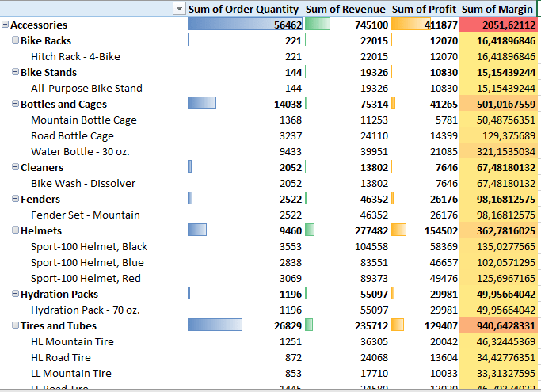Collapse the Fenders group

coord(15,199)
